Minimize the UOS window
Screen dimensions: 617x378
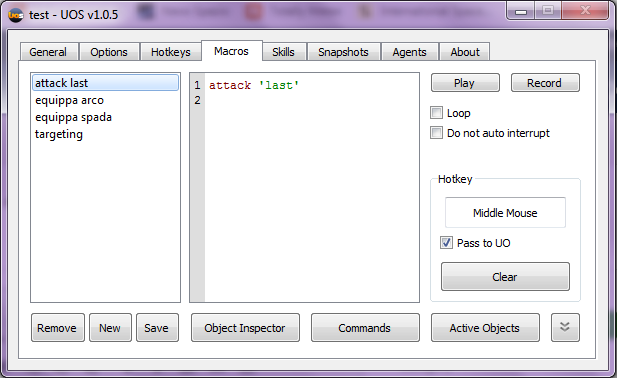521,11
